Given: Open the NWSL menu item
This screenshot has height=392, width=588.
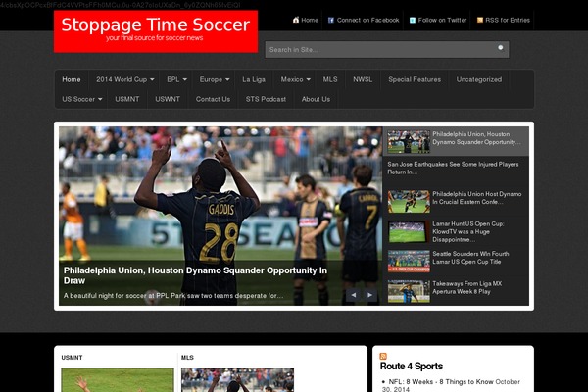Looking at the screenshot, I should point(363,79).
